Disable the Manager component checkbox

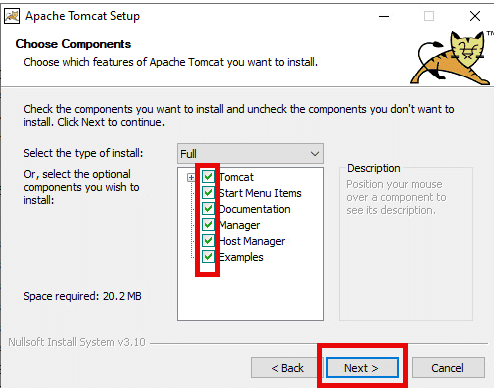[x=208, y=225]
